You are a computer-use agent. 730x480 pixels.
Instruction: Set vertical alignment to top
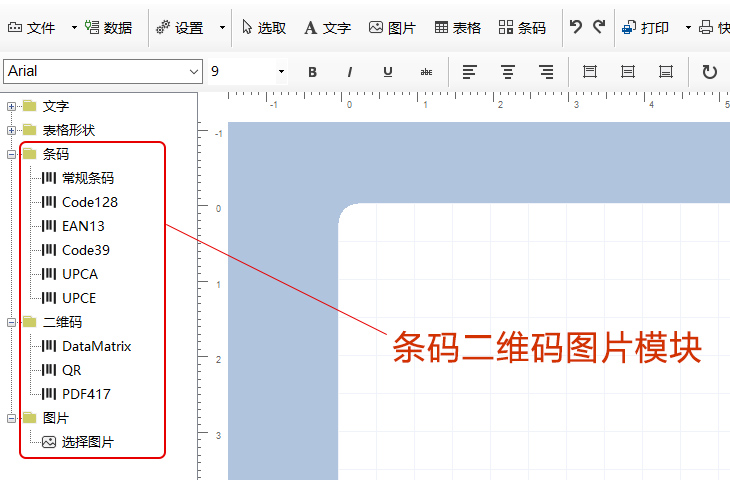[590, 72]
